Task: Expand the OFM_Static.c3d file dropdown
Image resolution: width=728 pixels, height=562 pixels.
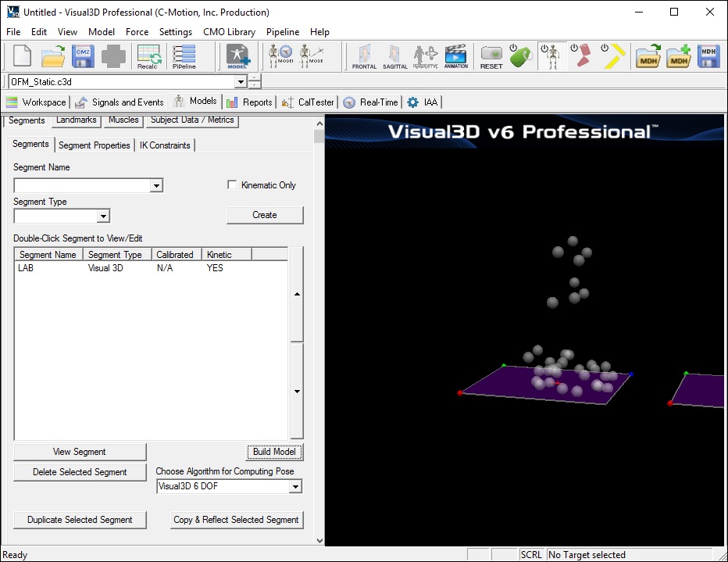Action: click(241, 82)
